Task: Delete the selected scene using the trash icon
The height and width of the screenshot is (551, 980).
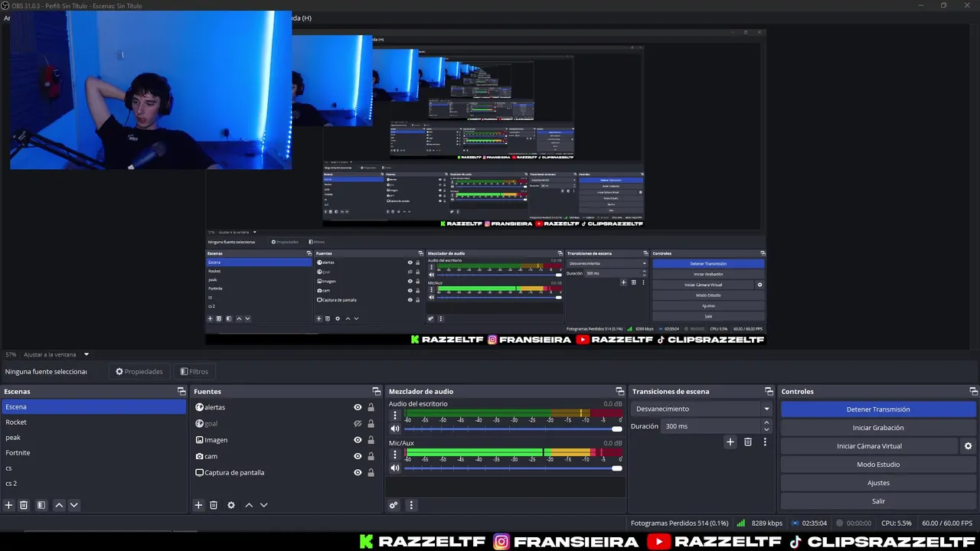Action: coord(24,505)
